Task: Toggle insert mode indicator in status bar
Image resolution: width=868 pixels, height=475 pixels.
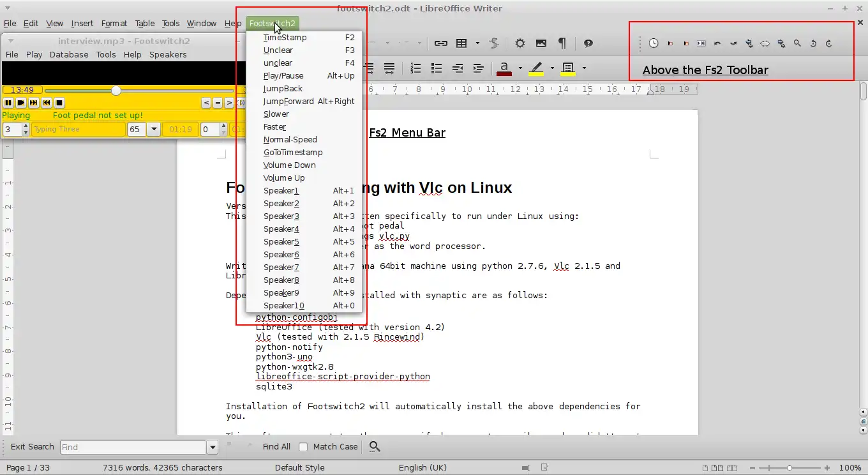Action: (527, 468)
